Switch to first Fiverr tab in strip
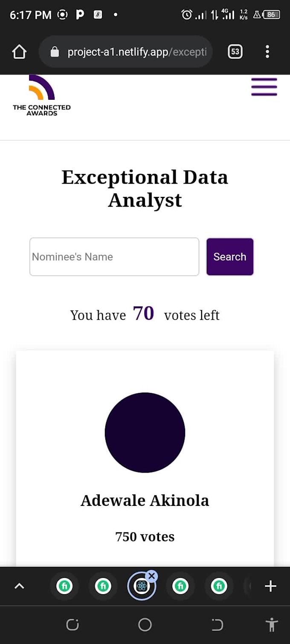290x644 pixels. 64,586
